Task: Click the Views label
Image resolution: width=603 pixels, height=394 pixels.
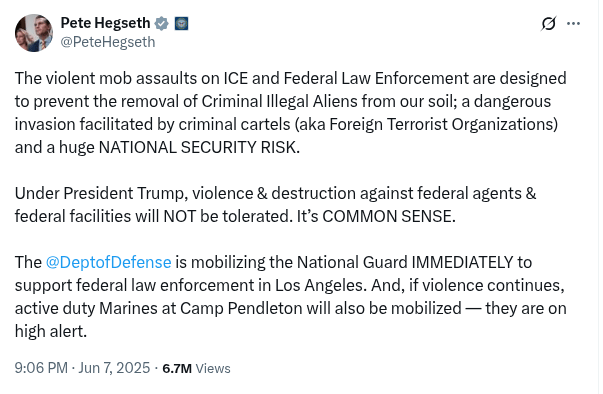Action: click(213, 368)
